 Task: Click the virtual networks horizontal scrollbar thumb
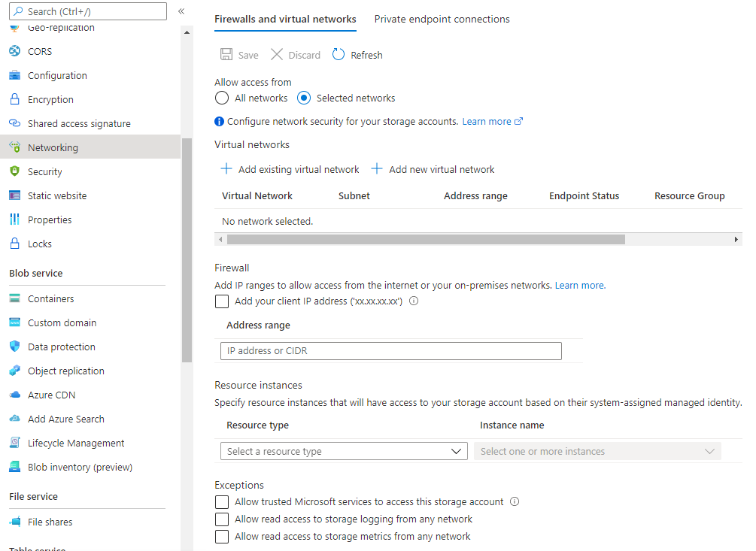click(427, 239)
